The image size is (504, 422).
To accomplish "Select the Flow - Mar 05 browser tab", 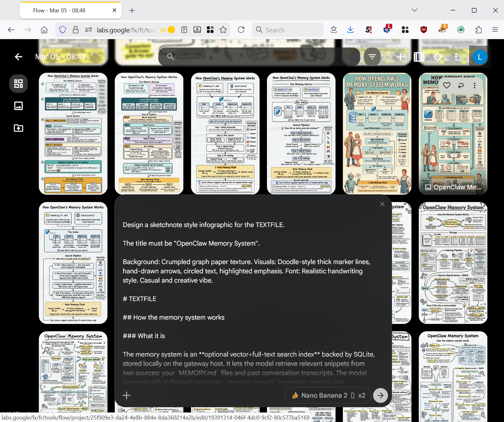I will coord(70,10).
